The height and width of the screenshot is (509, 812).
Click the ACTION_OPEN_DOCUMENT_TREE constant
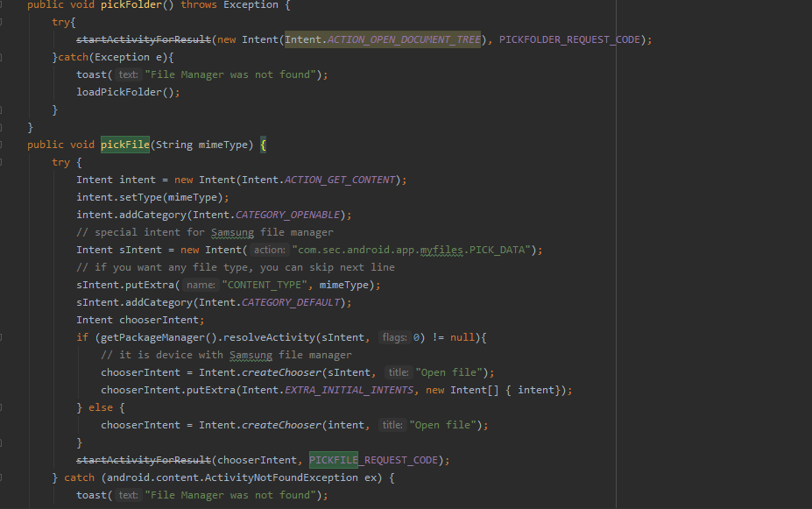pyautogui.click(x=404, y=40)
